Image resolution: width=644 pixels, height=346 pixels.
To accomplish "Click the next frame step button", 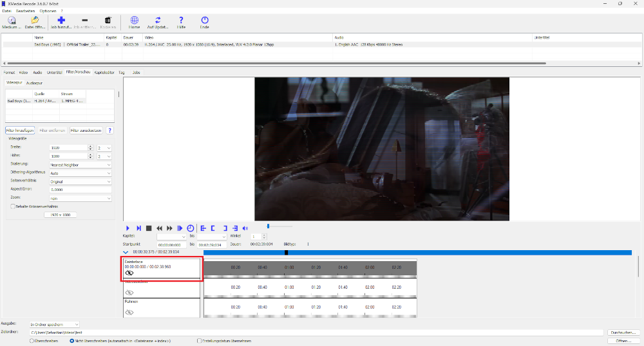I will (139, 228).
